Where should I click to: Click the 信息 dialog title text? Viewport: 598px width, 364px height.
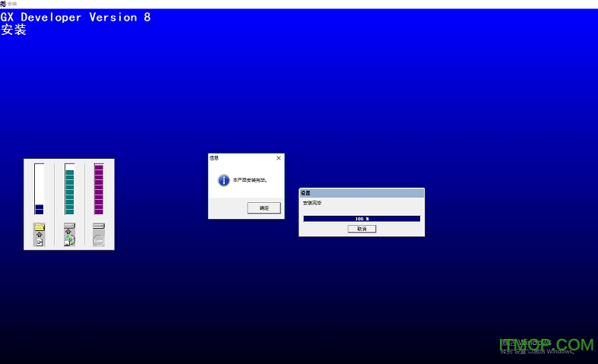214,158
